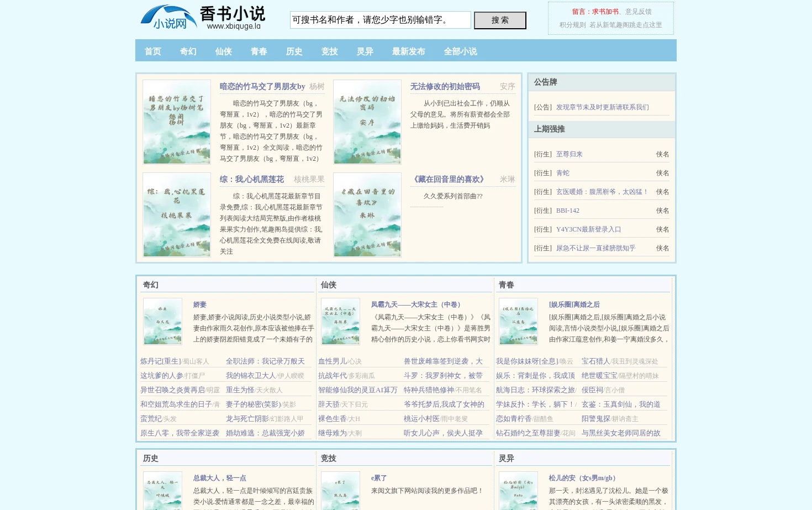Open recommended novel 至尊归来

(x=570, y=154)
